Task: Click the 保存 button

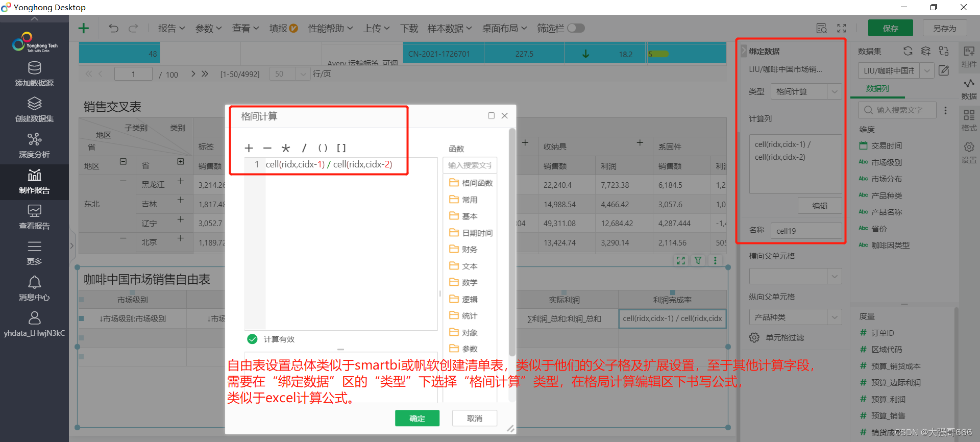Action: click(x=890, y=28)
